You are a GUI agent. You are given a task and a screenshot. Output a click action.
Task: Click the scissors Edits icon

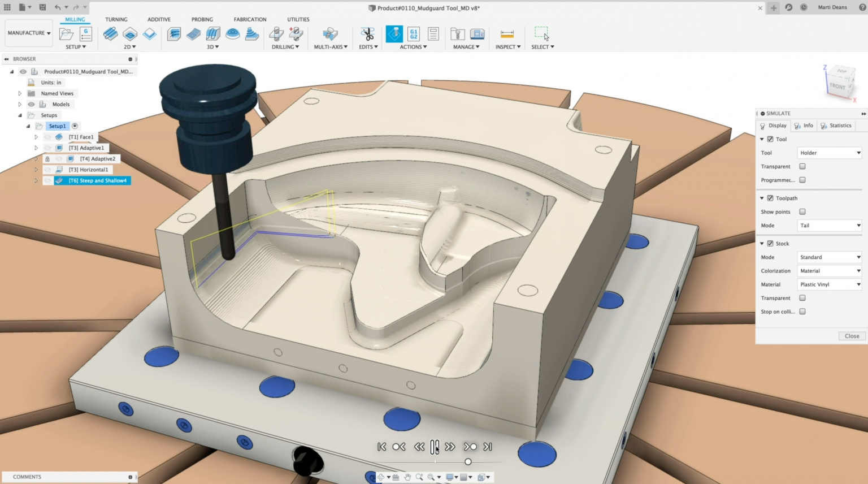(x=367, y=33)
